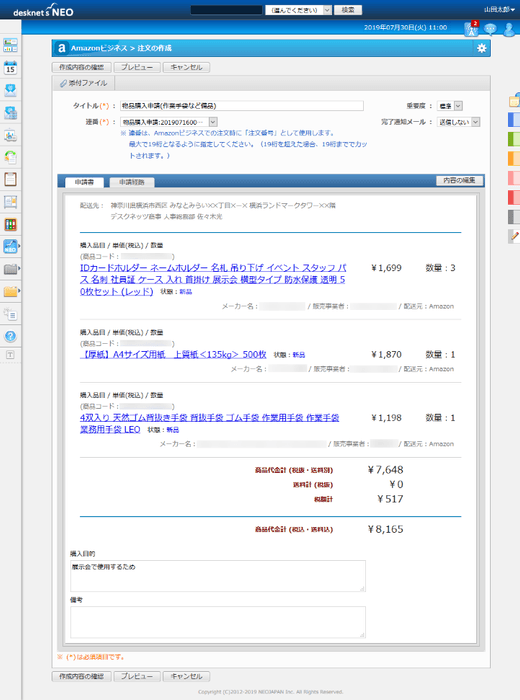Switch to the 申請経路 tab

[132, 182]
